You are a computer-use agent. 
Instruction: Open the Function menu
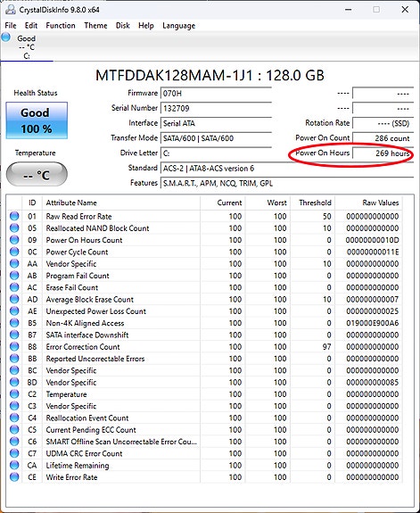pos(61,26)
